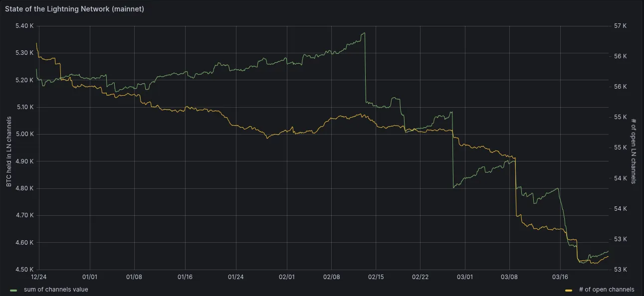Click the 03/01 date tick label
This screenshot has height=296, width=644.
(x=465, y=277)
